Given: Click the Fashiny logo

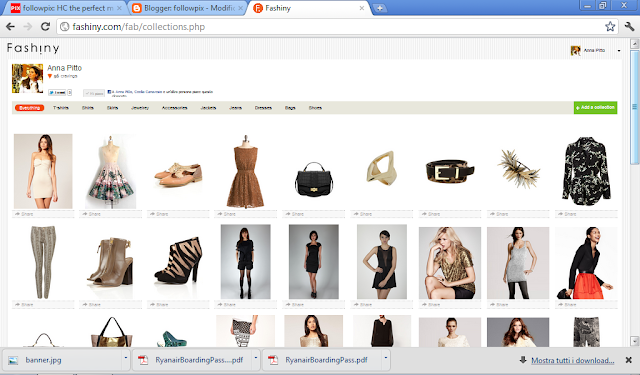Looking at the screenshot, I should point(33,48).
